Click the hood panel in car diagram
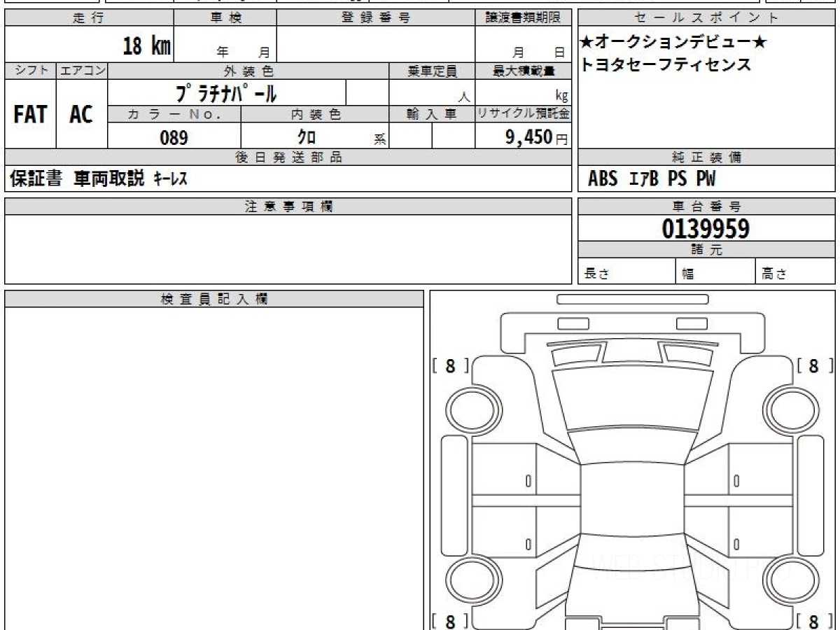The width and height of the screenshot is (840, 630). (x=632, y=400)
